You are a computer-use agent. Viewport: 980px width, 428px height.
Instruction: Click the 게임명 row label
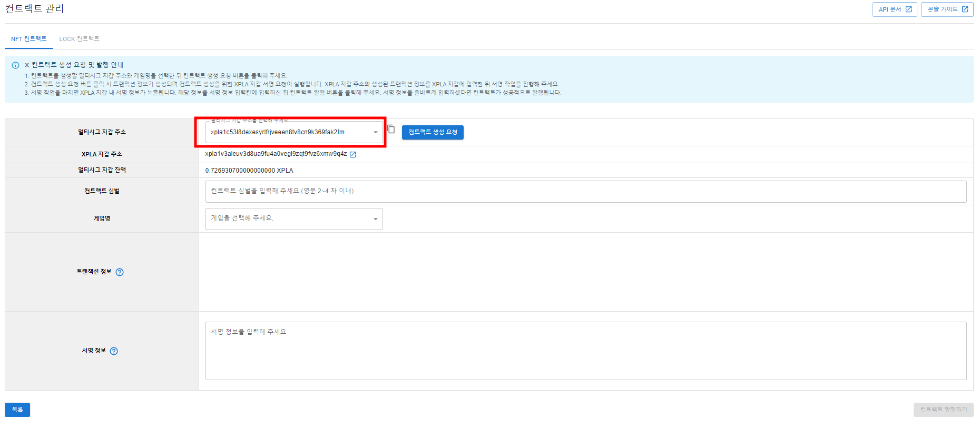point(102,218)
